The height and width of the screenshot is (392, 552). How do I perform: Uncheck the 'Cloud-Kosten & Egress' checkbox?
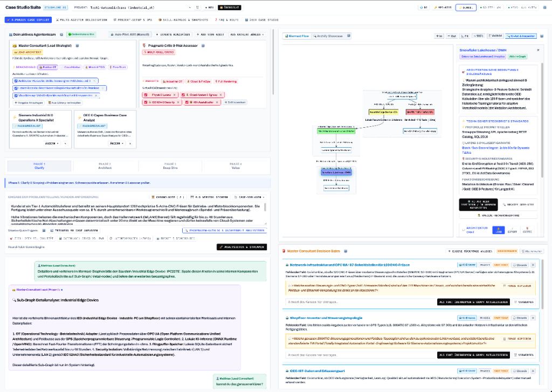pos(183,95)
